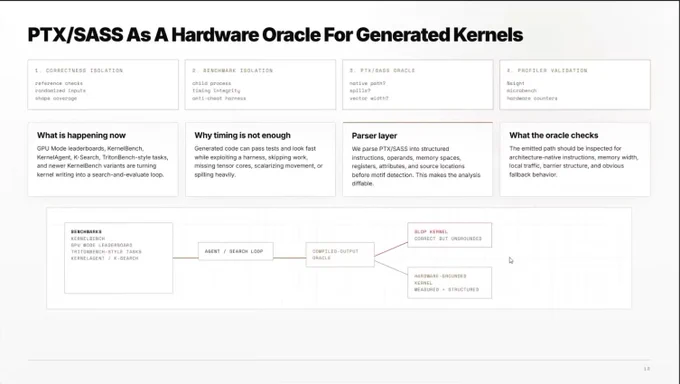This screenshot has width=680, height=384.
Task: Select the "AGENT / SEARCH LOOP" diagram box
Action: (x=236, y=251)
